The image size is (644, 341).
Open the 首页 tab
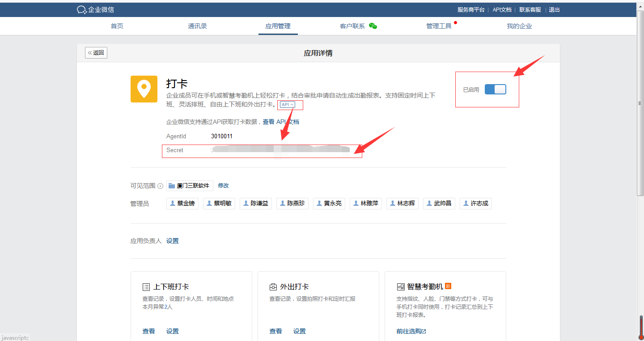pyautogui.click(x=117, y=26)
